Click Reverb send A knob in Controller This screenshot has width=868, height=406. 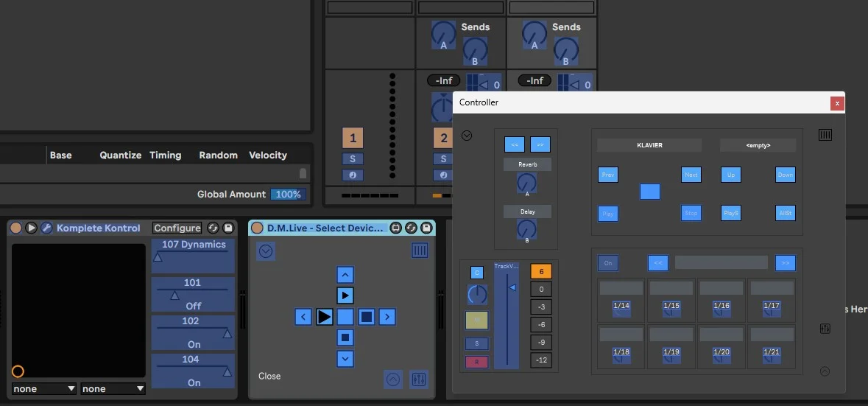526,183
